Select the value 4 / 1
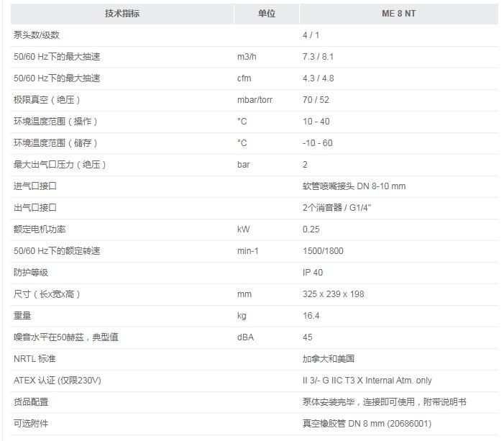Screen dimensions: 504x441 click(311, 35)
